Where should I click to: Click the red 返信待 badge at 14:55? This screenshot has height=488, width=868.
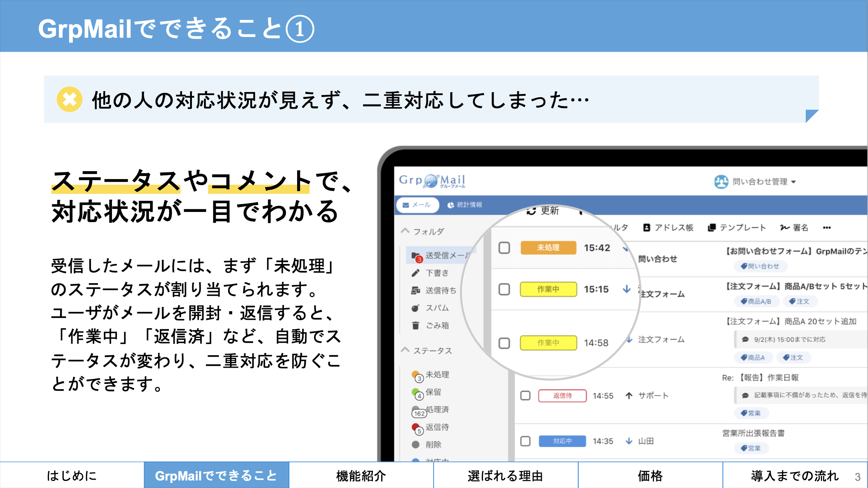562,396
